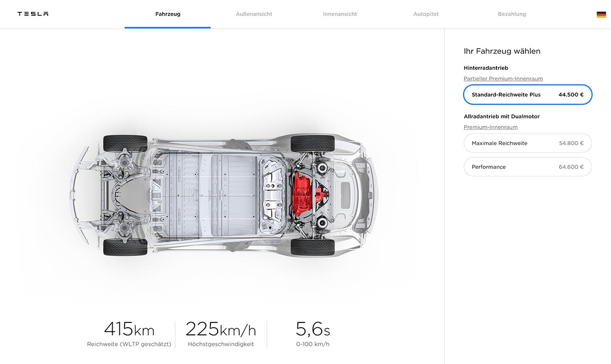Click the Tesla logo
Image resolution: width=611 pixels, height=364 pixels.
click(32, 14)
